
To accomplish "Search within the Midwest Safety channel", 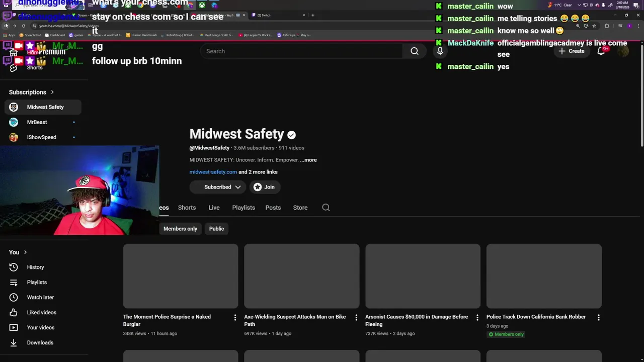I will (326, 208).
